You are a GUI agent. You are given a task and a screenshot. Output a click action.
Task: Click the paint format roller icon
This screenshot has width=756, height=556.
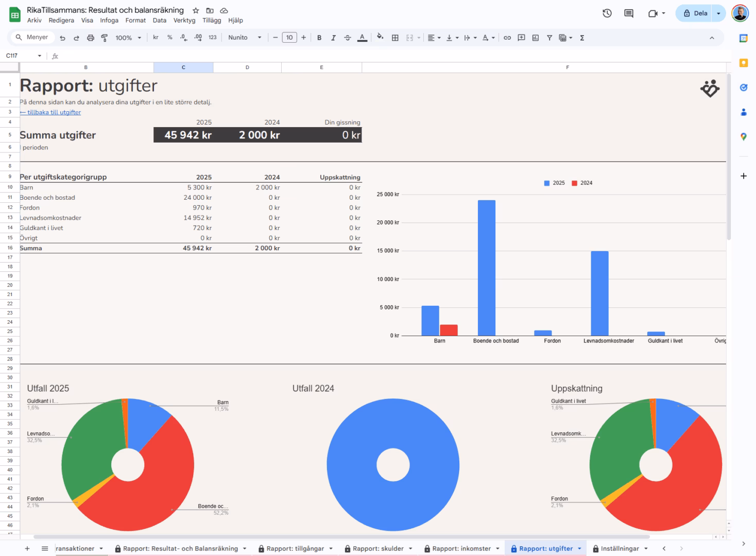(105, 38)
